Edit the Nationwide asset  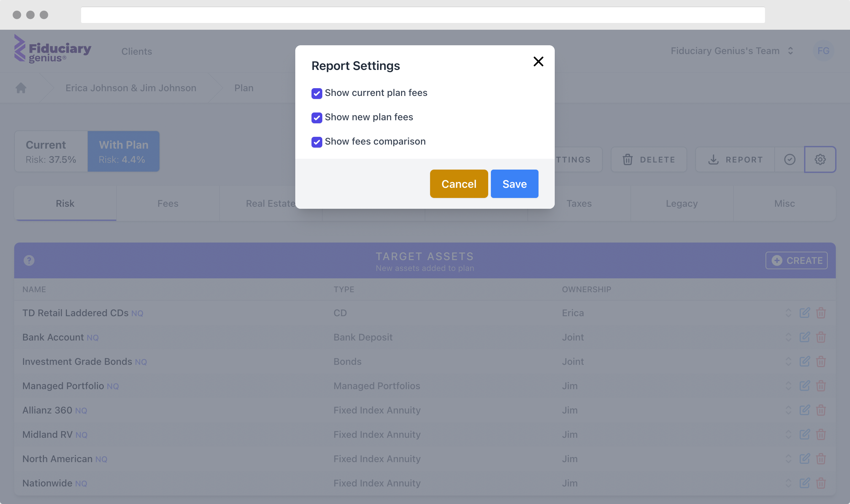coord(804,483)
